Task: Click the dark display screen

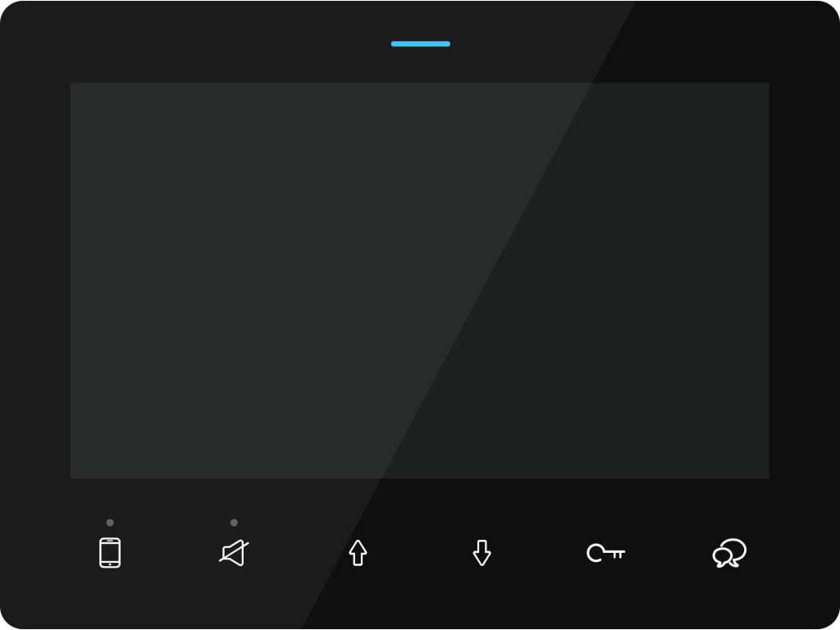Action: click(x=419, y=281)
